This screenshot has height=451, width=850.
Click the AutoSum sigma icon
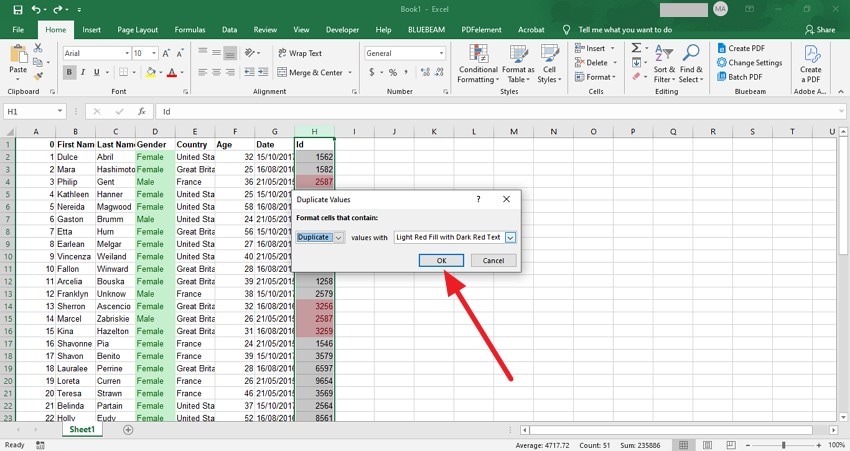coord(636,48)
